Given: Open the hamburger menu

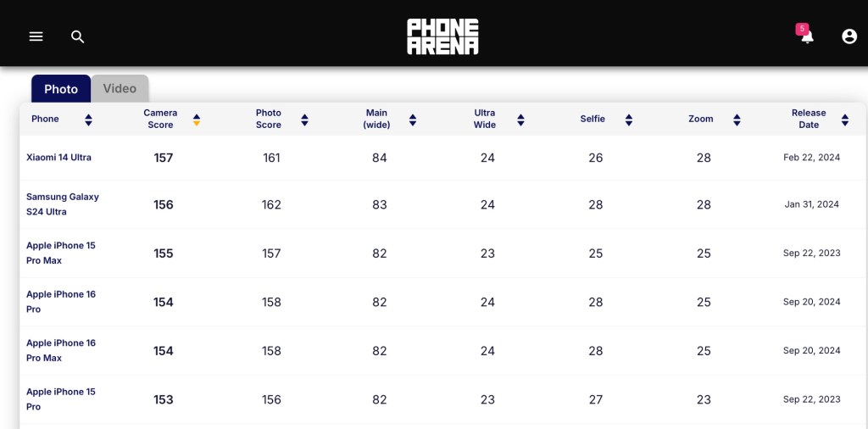Looking at the screenshot, I should [36, 36].
